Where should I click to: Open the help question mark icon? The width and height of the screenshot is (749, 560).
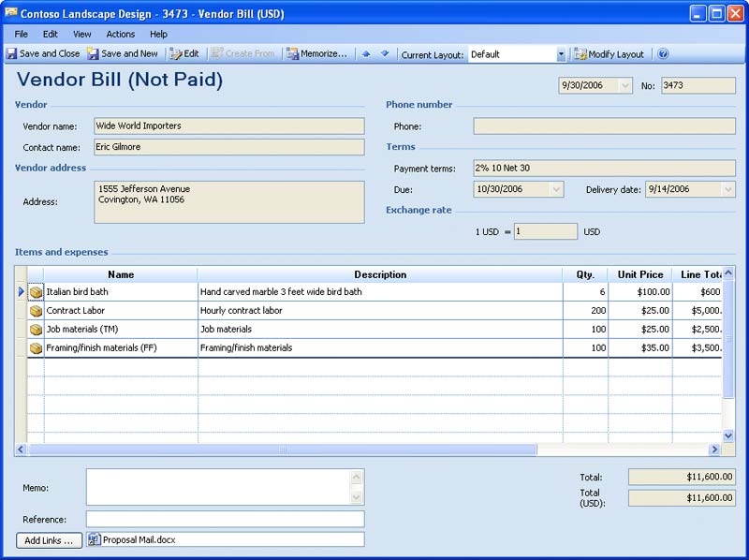663,54
